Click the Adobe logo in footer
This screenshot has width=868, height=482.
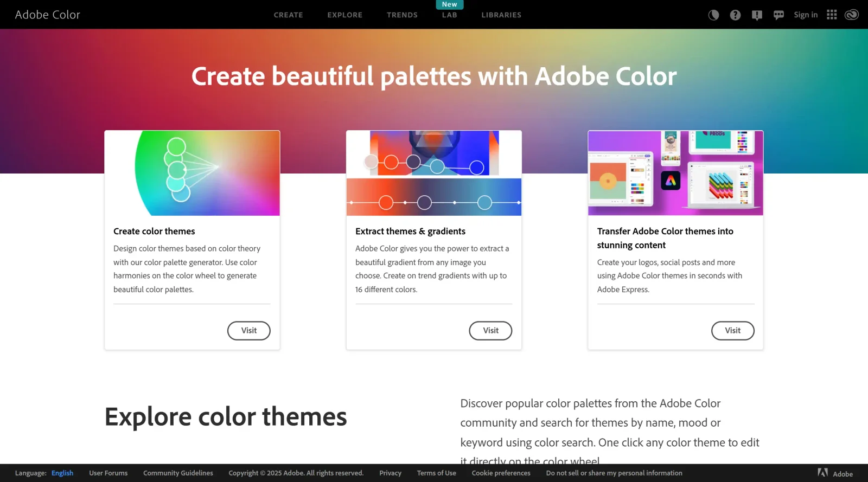(835, 473)
